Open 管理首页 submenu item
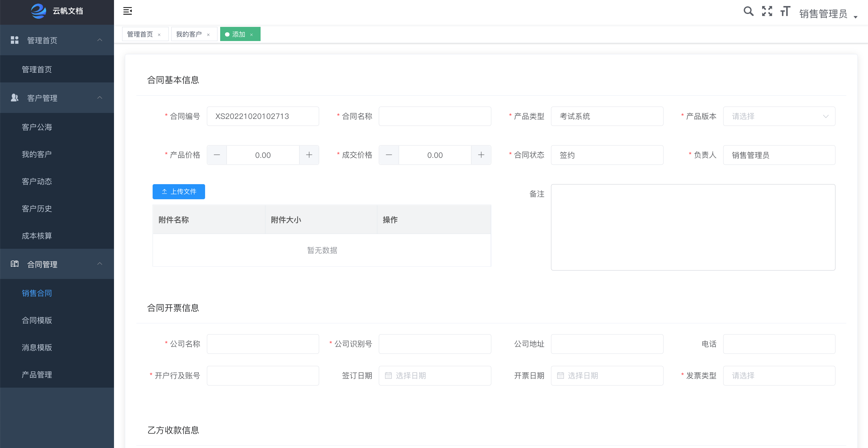Screen dimensions: 868x448 pos(57,69)
